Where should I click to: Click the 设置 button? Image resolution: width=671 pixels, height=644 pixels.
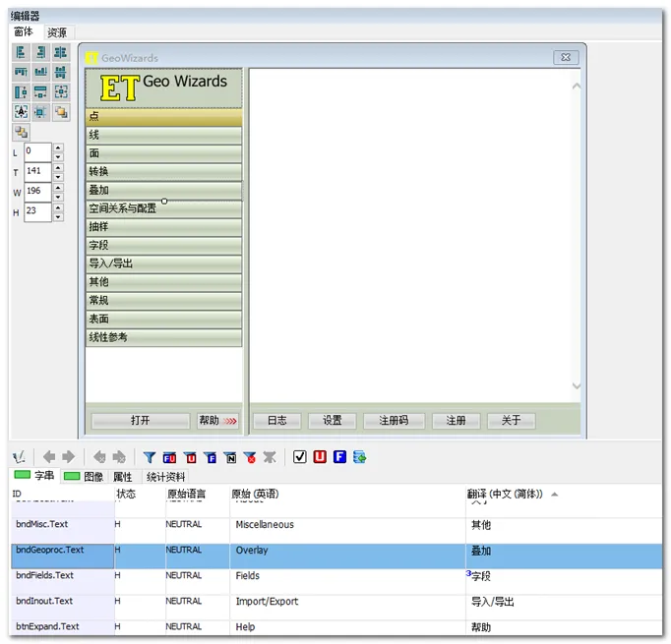[333, 421]
